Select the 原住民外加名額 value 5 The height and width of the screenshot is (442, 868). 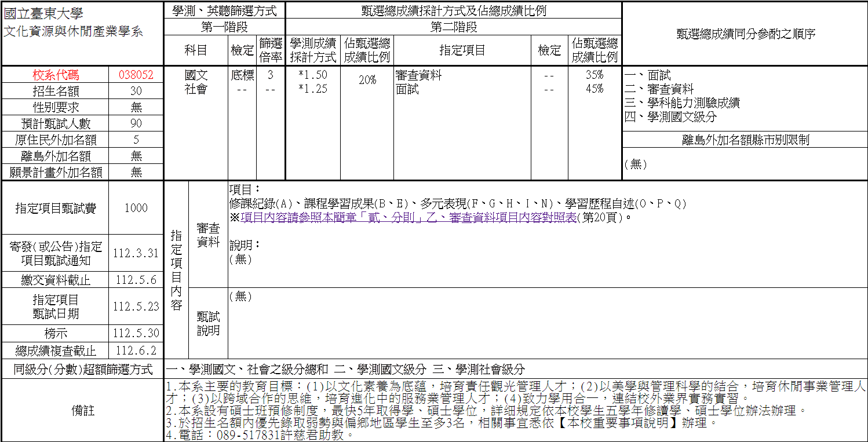136,140
